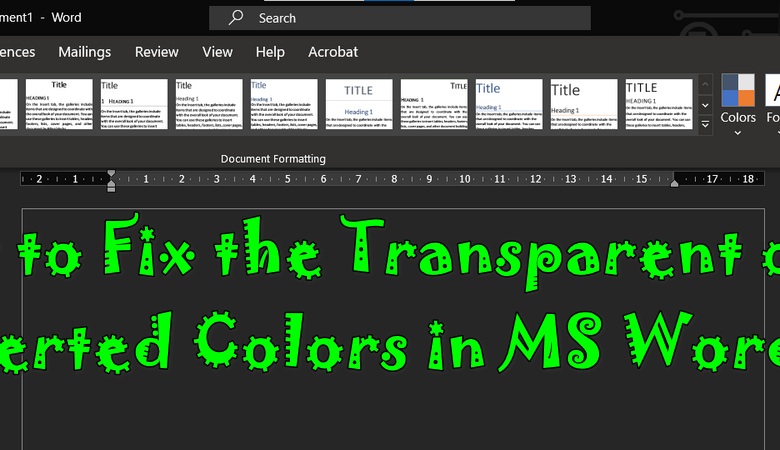The height and width of the screenshot is (450, 780).
Task: Click the Colors swatch icon
Action: point(738,90)
